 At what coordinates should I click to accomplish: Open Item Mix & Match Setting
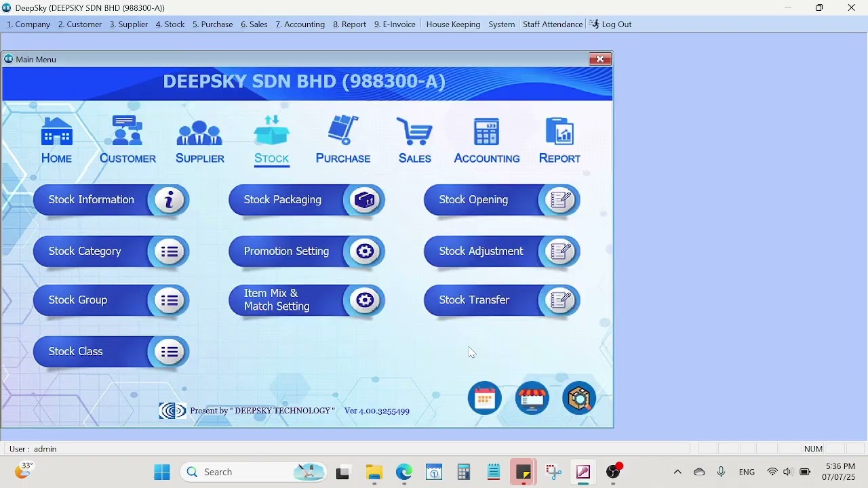tap(307, 300)
